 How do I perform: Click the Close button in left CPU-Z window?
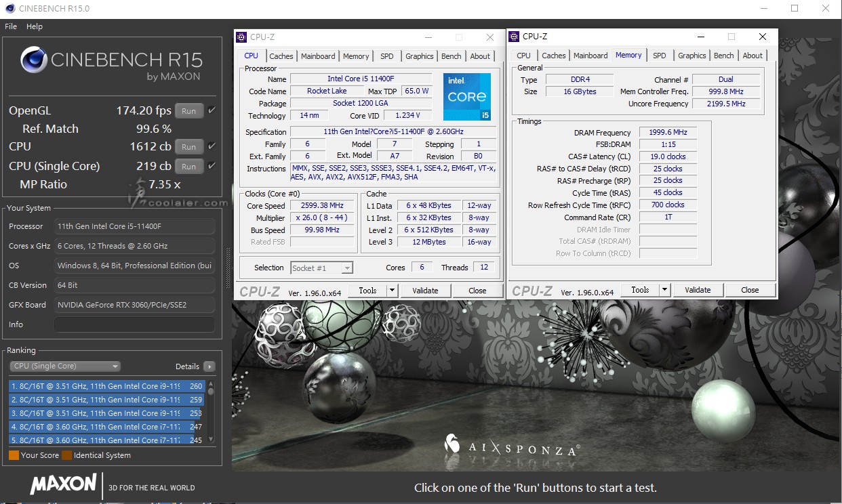pos(477,291)
